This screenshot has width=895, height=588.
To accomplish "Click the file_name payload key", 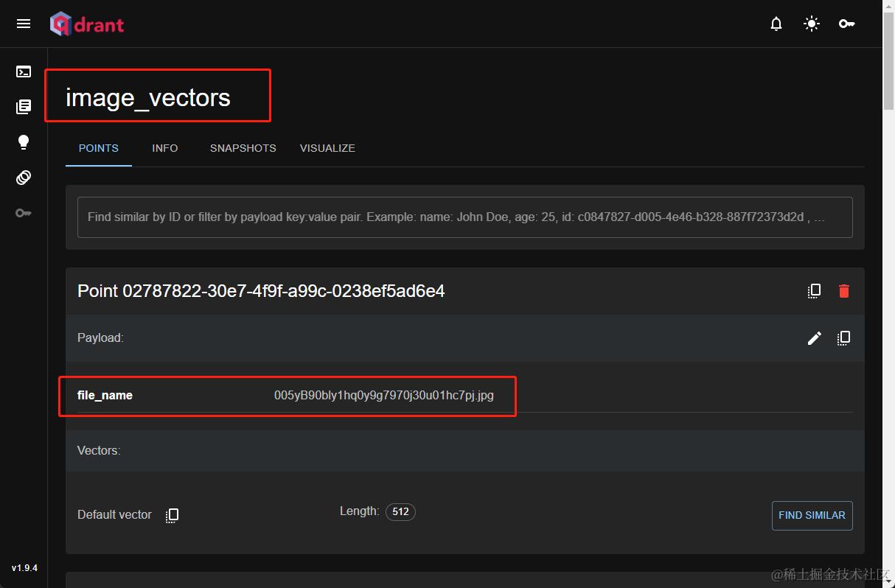I will click(x=105, y=396).
